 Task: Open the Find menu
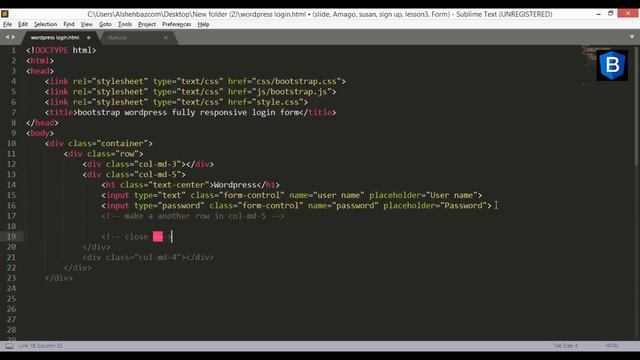[x=69, y=24]
